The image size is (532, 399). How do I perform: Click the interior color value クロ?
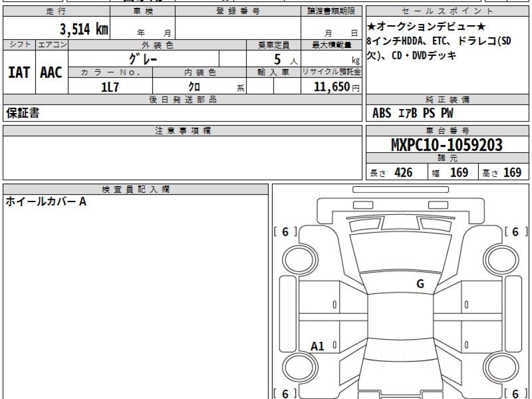194,87
